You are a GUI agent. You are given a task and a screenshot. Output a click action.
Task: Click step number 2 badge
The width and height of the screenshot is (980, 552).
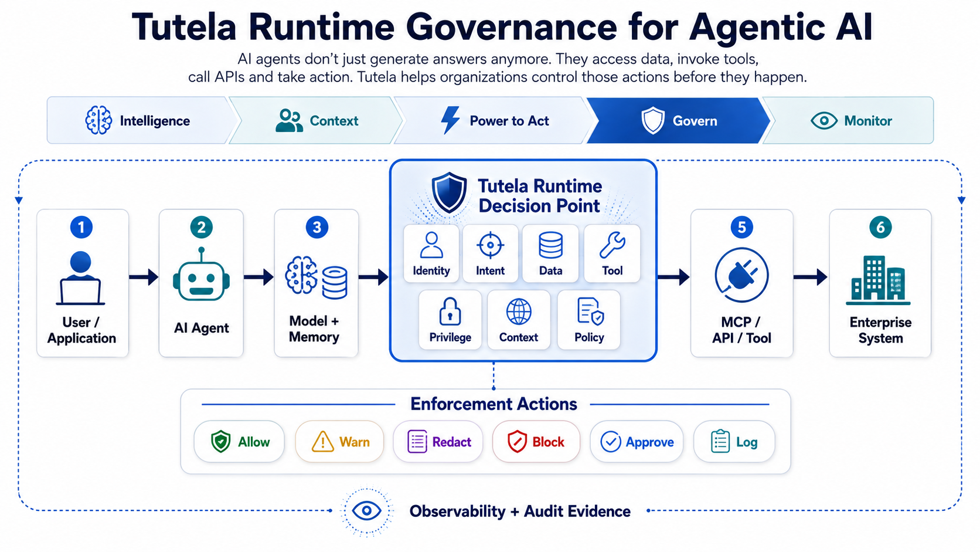coord(201,227)
